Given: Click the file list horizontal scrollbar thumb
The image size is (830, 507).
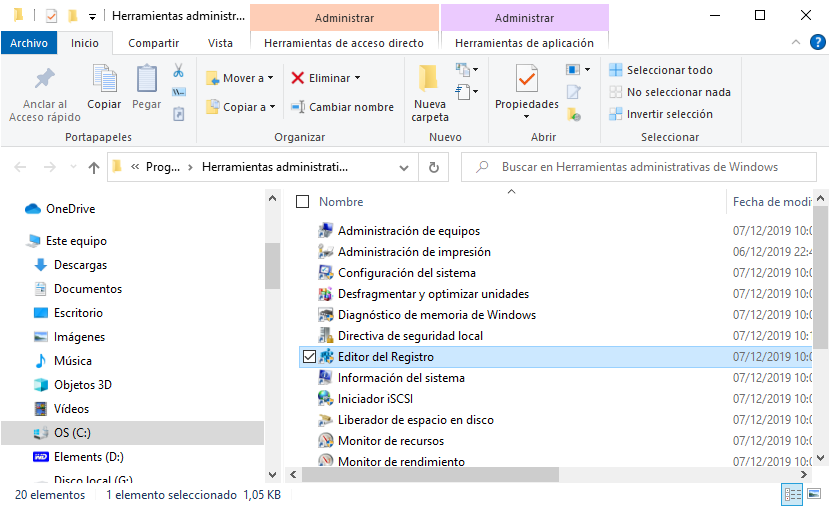Looking at the screenshot, I should point(430,475).
